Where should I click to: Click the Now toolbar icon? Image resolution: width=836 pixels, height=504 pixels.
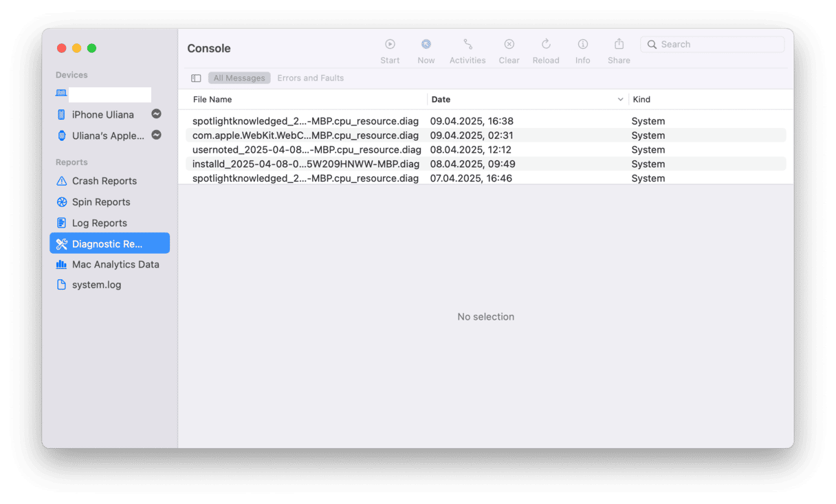[x=426, y=44]
